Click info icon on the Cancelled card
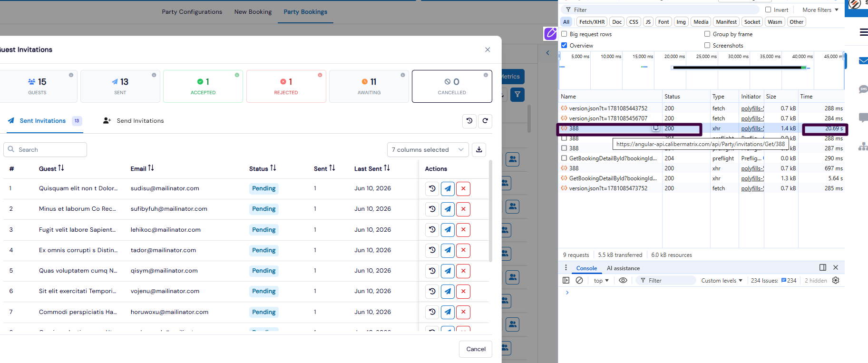This screenshot has width=868, height=363. tap(486, 75)
